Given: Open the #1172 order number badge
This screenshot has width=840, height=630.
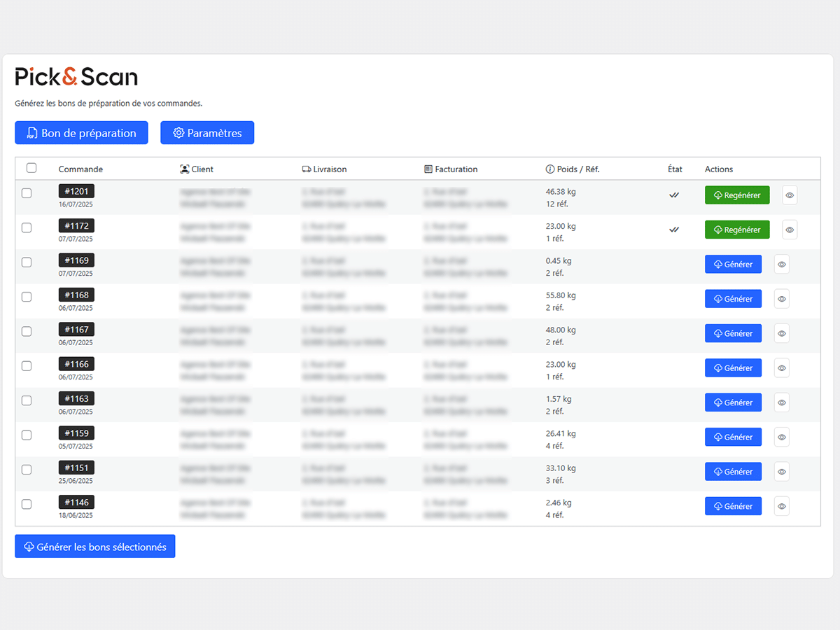Looking at the screenshot, I should (x=76, y=226).
